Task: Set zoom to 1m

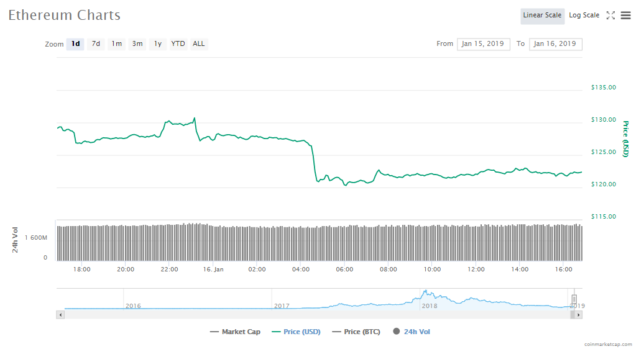Action: 116,44
